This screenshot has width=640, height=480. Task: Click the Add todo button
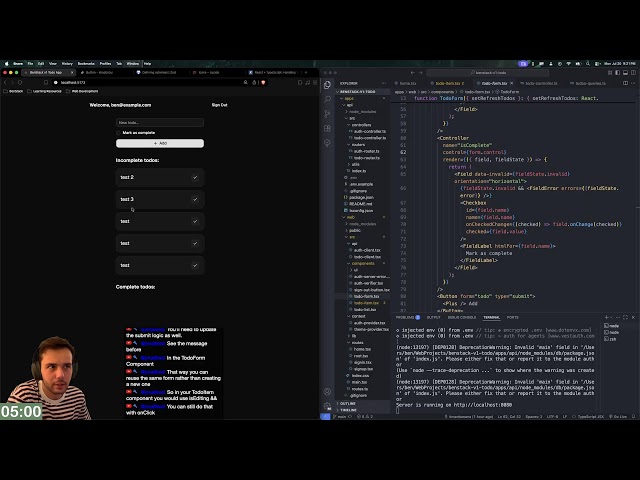point(160,143)
